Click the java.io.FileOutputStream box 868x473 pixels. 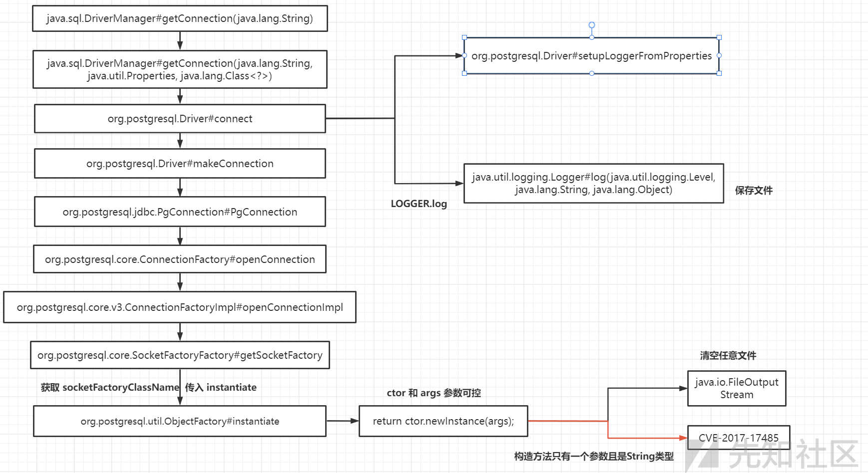coord(737,388)
